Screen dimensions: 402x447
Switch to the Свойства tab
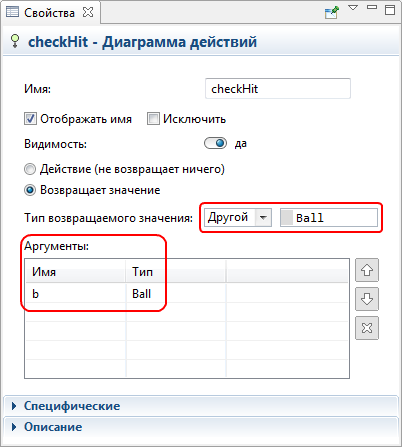click(x=49, y=13)
